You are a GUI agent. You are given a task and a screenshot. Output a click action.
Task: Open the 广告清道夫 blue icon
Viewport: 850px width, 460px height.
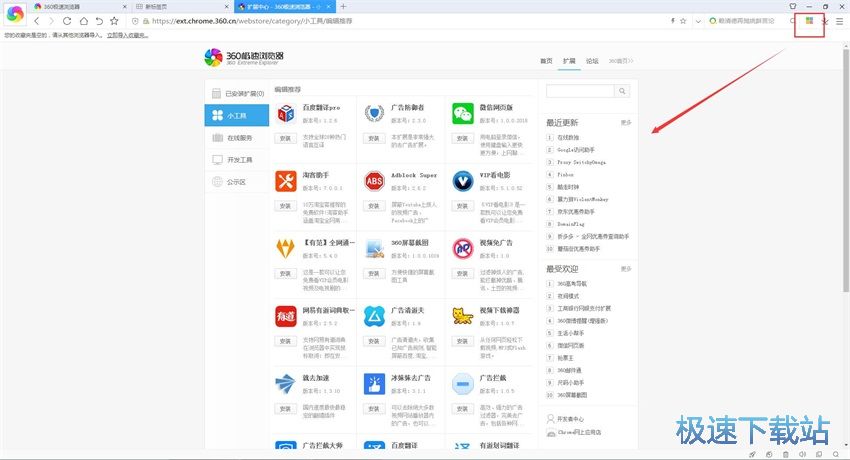coord(374,316)
